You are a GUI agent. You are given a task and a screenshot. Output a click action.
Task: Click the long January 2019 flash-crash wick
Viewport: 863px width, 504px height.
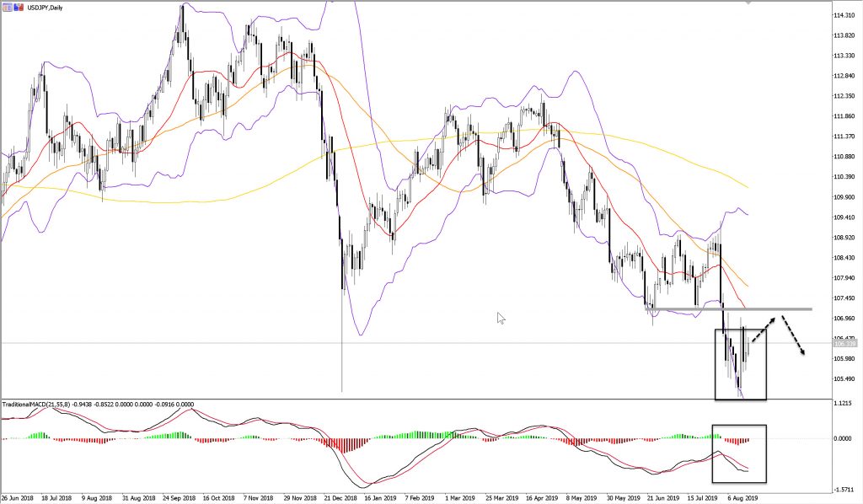pyautogui.click(x=342, y=354)
